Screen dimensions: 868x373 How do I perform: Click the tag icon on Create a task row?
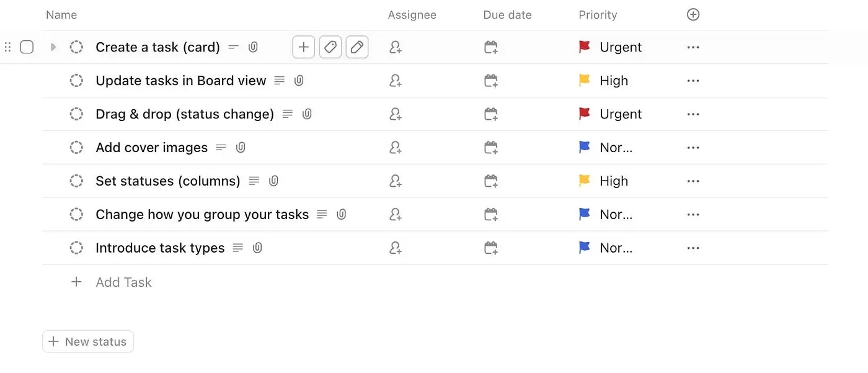(x=330, y=47)
